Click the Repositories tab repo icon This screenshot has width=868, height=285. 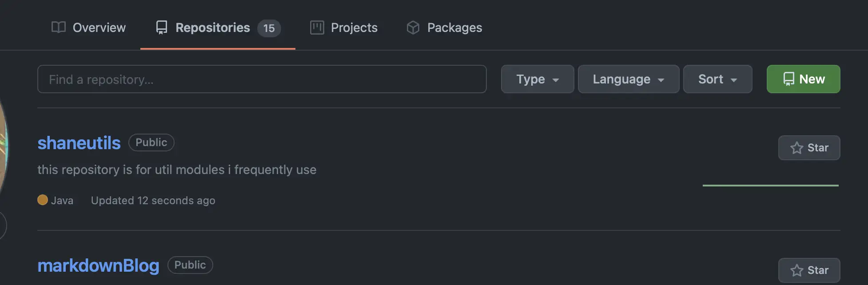(x=162, y=28)
